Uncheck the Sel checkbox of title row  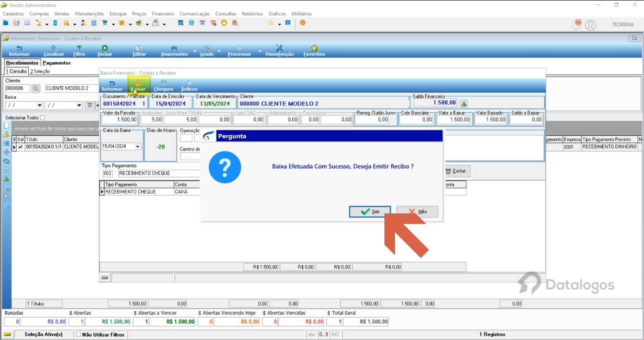tap(21, 147)
